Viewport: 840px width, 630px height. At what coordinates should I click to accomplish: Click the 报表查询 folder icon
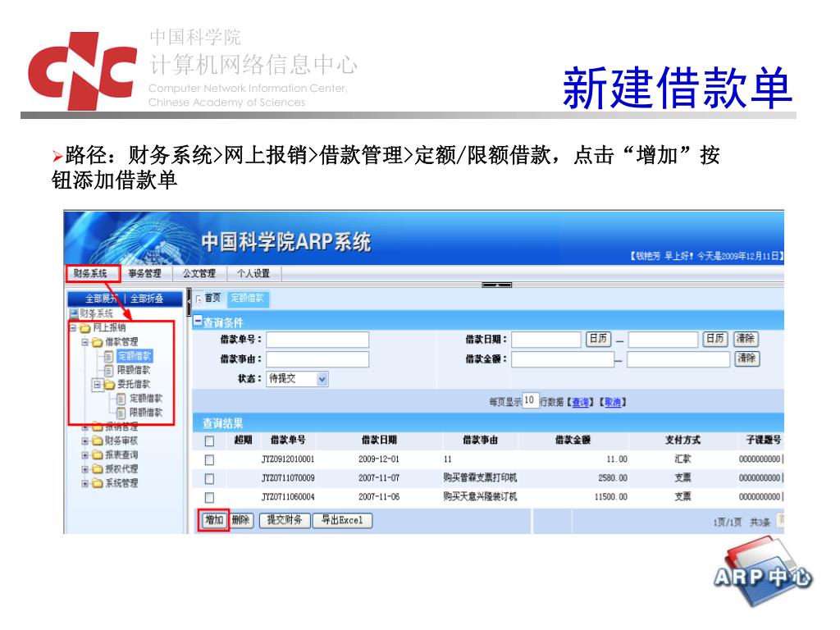pos(97,454)
